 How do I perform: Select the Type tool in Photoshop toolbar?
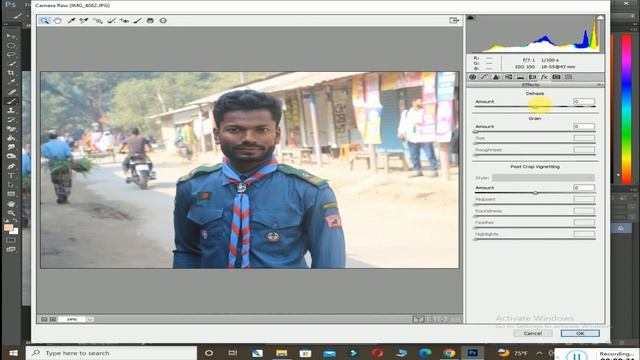click(x=11, y=176)
